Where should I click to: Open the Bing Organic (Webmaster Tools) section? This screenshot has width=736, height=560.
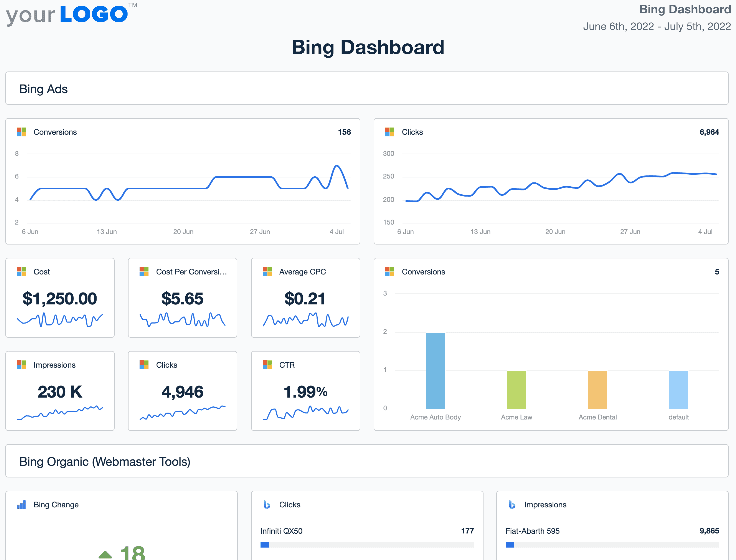[x=105, y=461]
